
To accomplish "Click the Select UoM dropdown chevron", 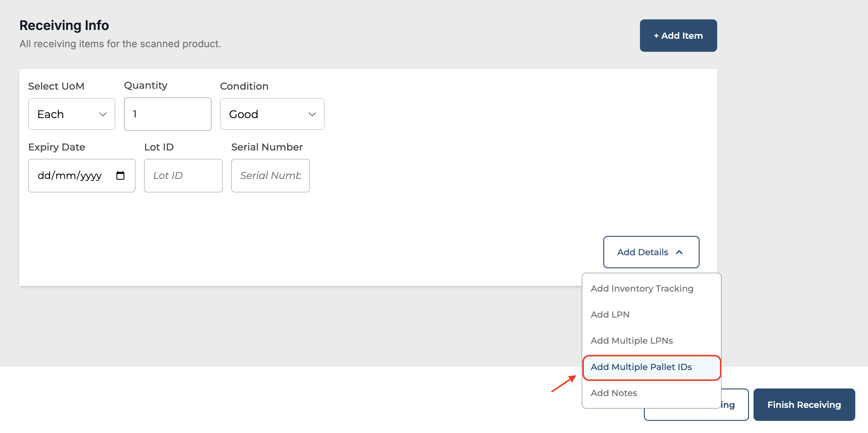I will click(103, 114).
